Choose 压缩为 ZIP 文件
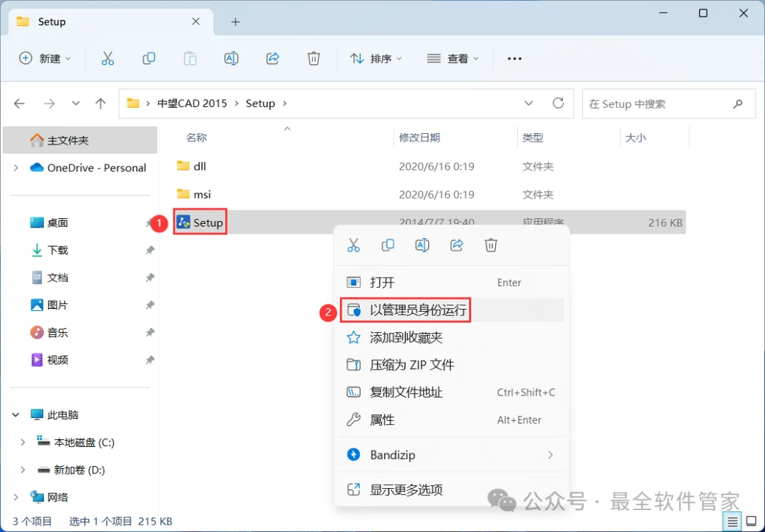The height and width of the screenshot is (532, 765). (x=452, y=365)
